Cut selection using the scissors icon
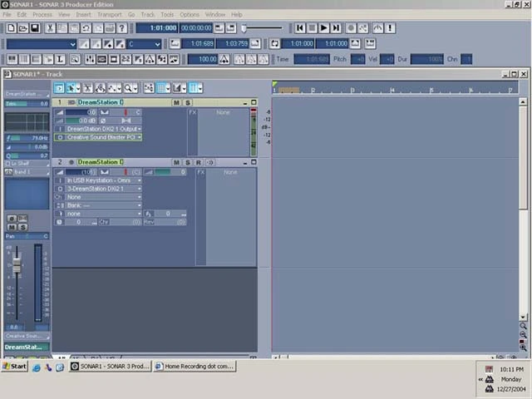Viewport: 532px width, 399px height. click(50, 28)
